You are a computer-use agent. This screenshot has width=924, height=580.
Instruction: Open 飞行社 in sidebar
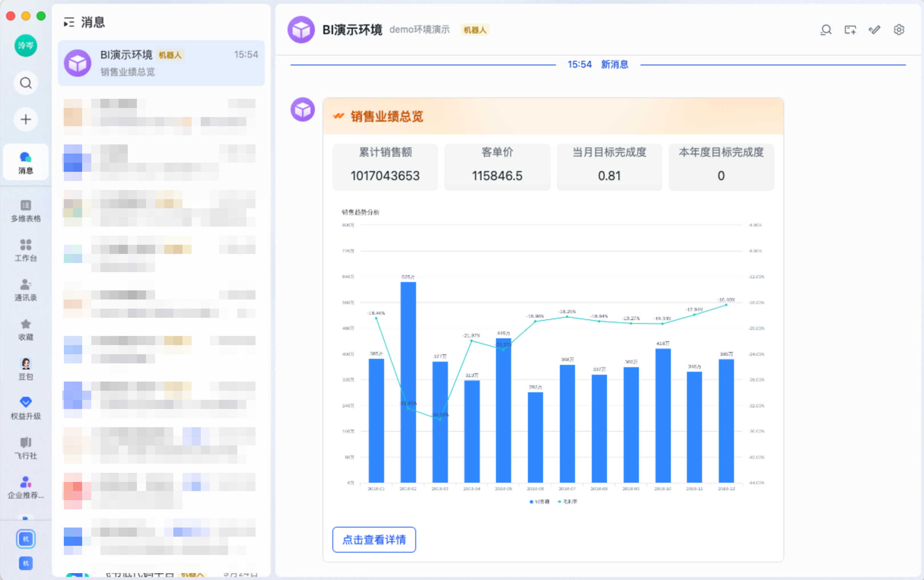(x=26, y=448)
